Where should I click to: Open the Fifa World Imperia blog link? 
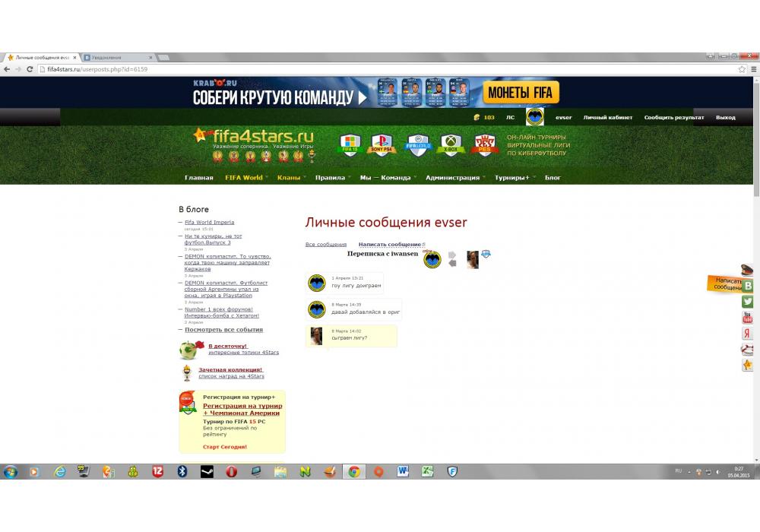click(x=210, y=223)
